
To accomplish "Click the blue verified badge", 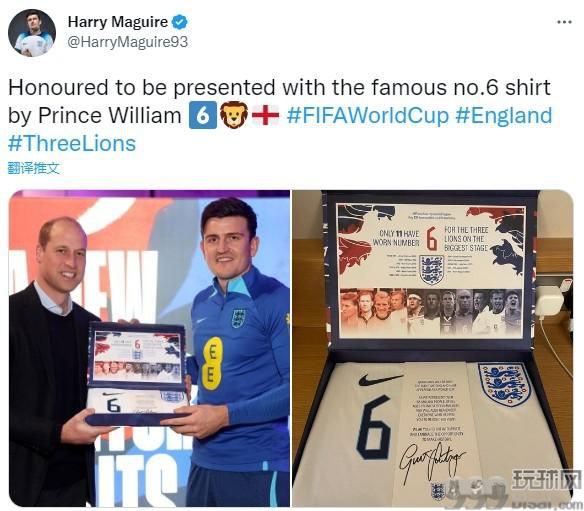I will (x=180, y=22).
